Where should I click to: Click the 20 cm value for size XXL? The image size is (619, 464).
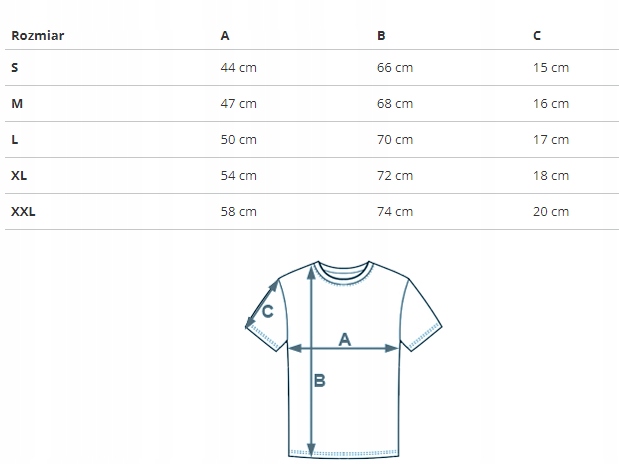point(551,212)
